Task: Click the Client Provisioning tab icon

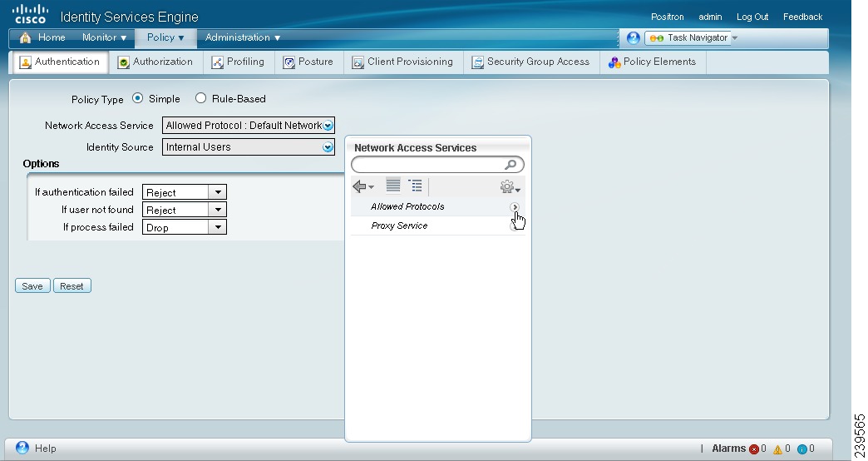Action: 358,62
